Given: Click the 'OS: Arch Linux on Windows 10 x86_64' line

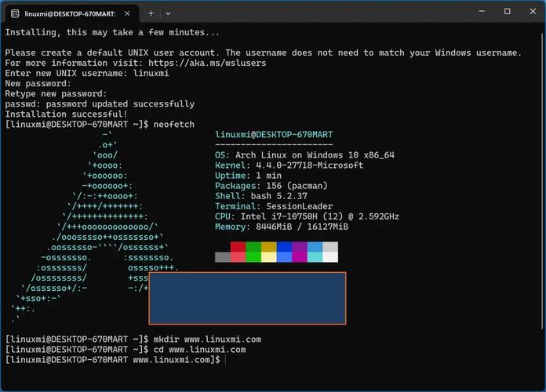Looking at the screenshot, I should coord(304,155).
